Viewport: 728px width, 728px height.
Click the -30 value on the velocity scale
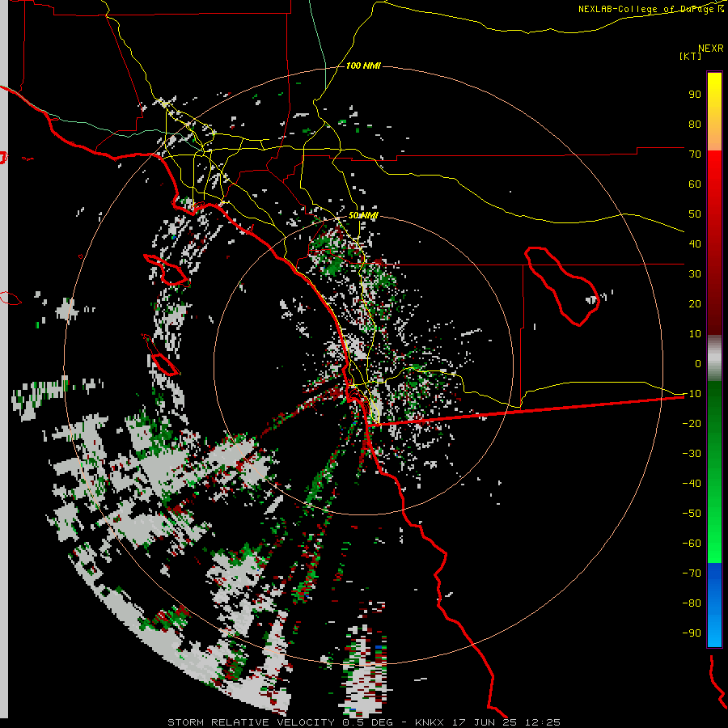tap(692, 454)
